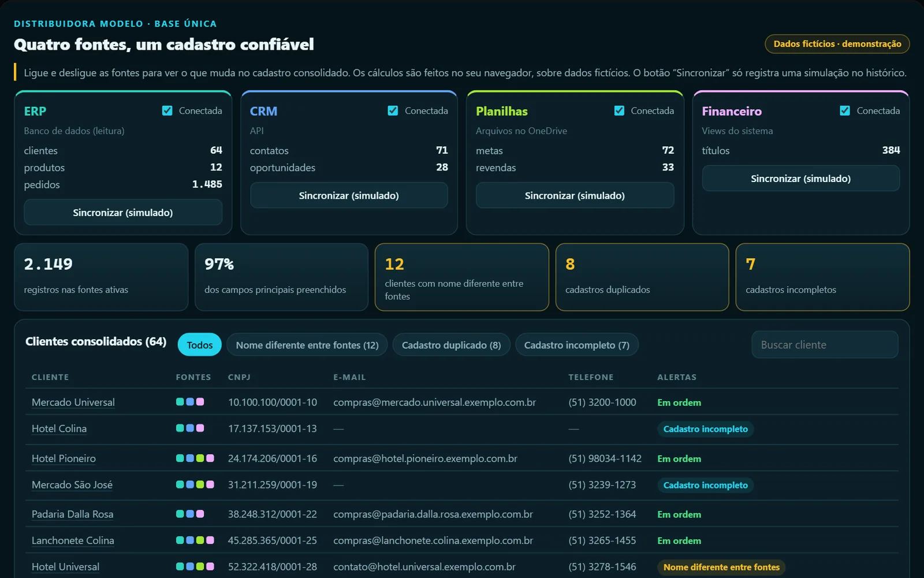Click the CNPJ 10.100.100/0001-10 cell

273,402
